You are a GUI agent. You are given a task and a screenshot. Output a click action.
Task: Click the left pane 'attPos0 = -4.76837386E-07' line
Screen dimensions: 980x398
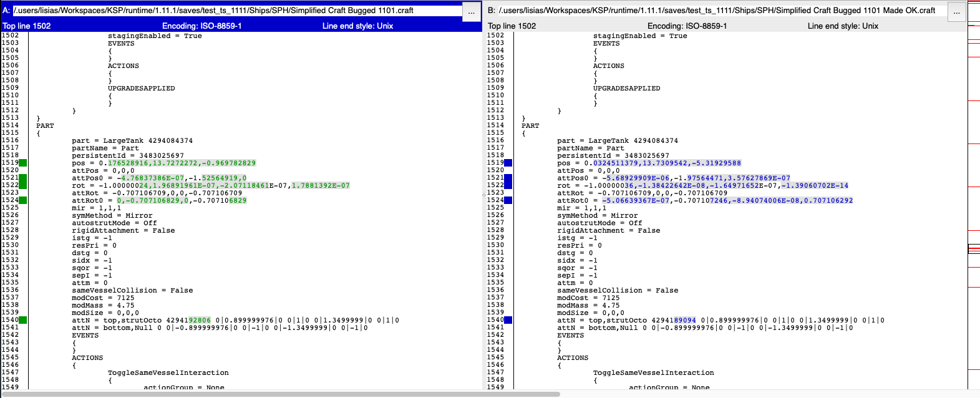159,178
